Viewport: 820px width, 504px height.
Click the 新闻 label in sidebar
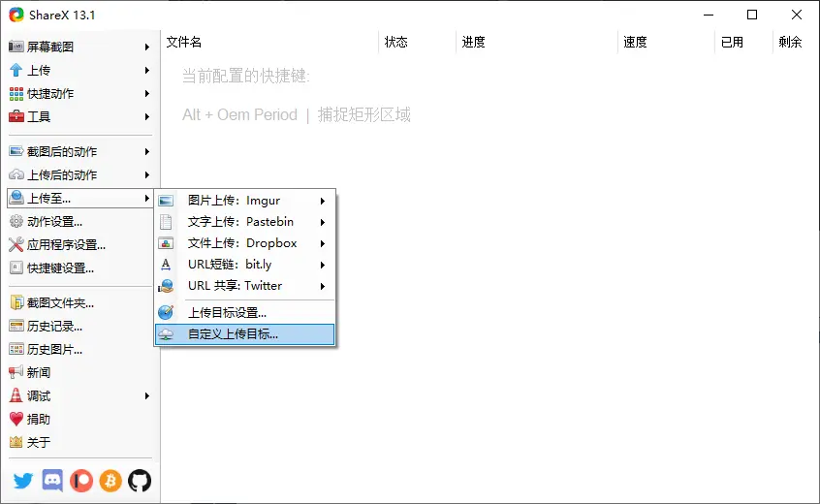click(39, 373)
